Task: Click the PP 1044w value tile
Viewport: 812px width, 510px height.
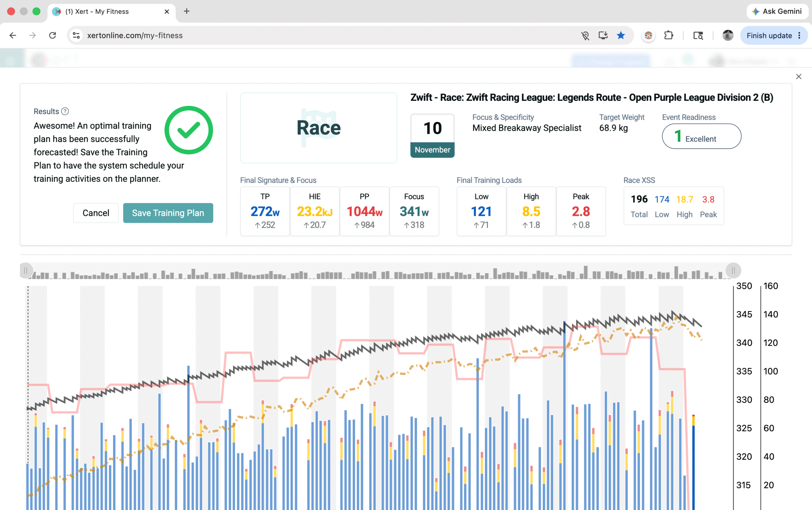Action: (x=364, y=211)
